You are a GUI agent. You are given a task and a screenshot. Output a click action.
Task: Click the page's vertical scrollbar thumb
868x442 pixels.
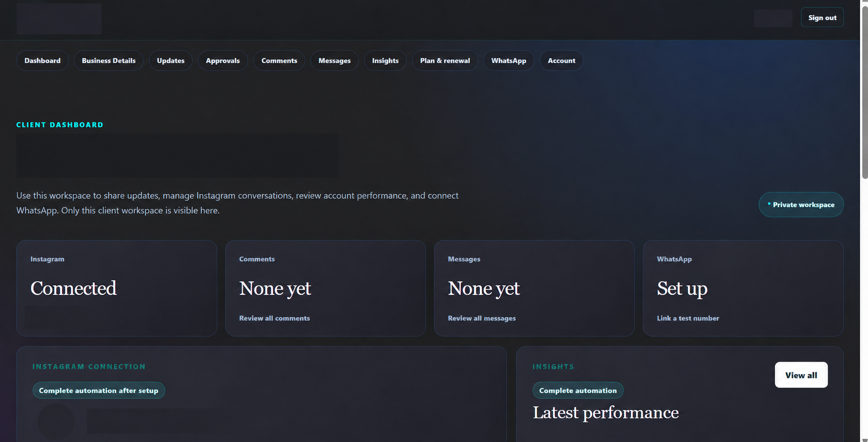865,91
